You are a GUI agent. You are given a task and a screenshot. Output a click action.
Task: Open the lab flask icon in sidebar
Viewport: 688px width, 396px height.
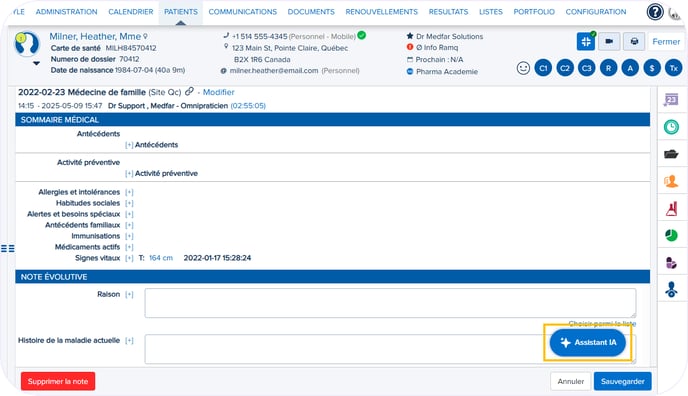pos(671,208)
